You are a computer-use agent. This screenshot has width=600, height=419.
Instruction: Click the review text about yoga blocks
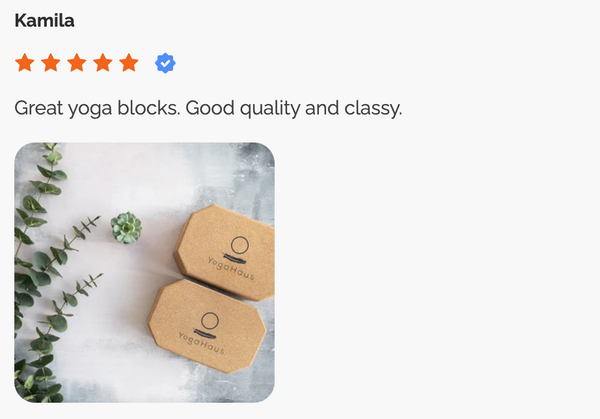coord(208,108)
